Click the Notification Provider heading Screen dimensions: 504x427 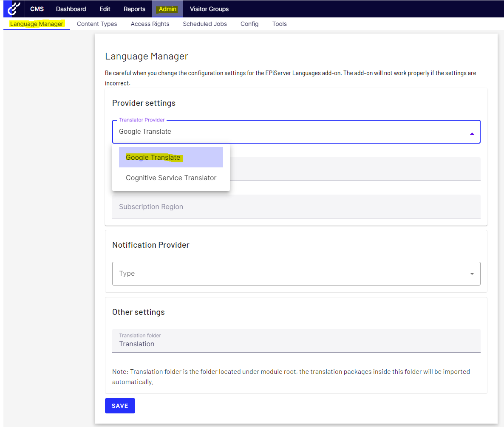[x=151, y=245]
